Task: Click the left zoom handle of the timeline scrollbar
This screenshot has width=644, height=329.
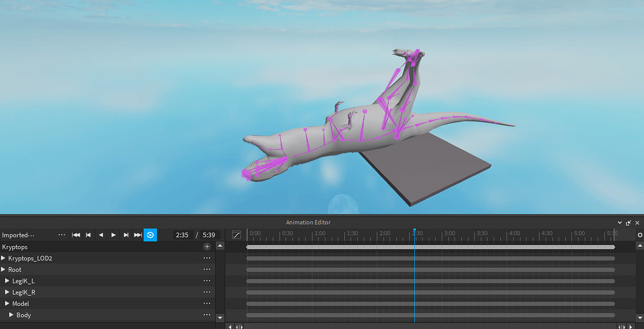Action: [x=239, y=327]
